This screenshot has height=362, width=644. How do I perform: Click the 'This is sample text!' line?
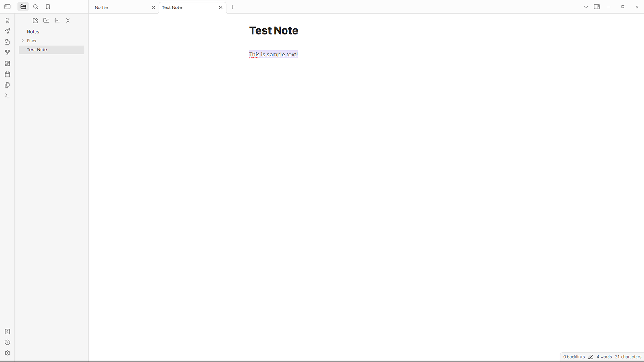point(273,55)
